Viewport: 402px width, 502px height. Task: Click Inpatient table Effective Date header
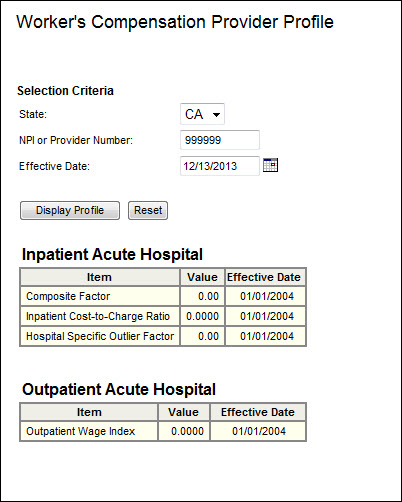pyautogui.click(x=265, y=277)
